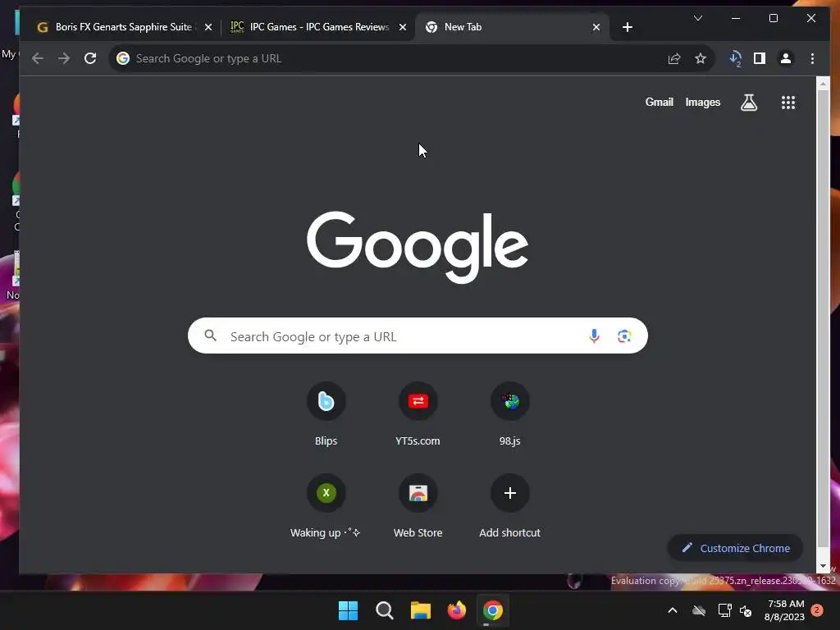The height and width of the screenshot is (630, 840).
Task: Show hidden system tray icons
Action: pos(673,610)
